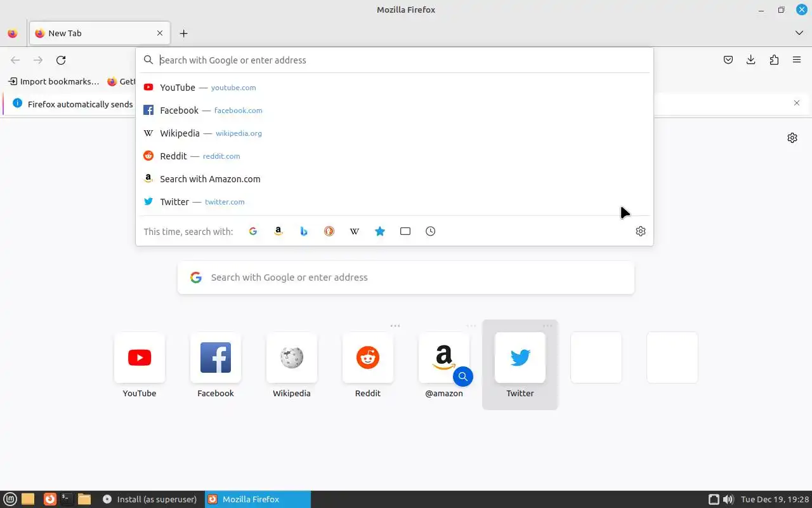Open the Save to Pocket button
This screenshot has width=812, height=508.
click(728, 60)
